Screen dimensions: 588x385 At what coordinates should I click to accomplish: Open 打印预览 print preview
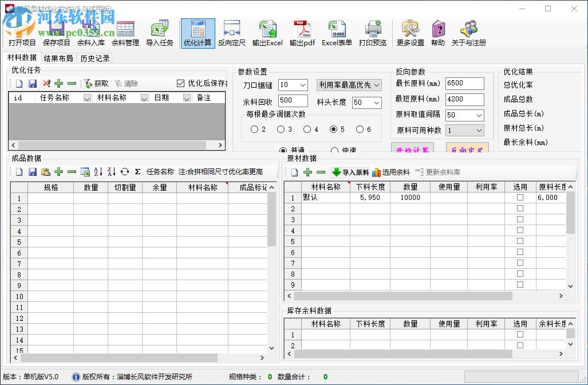point(373,32)
